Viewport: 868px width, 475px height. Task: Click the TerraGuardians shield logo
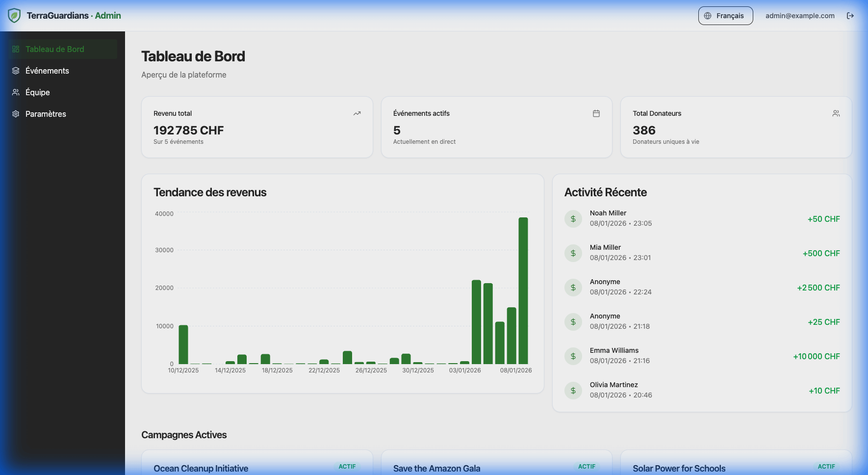tap(14, 15)
